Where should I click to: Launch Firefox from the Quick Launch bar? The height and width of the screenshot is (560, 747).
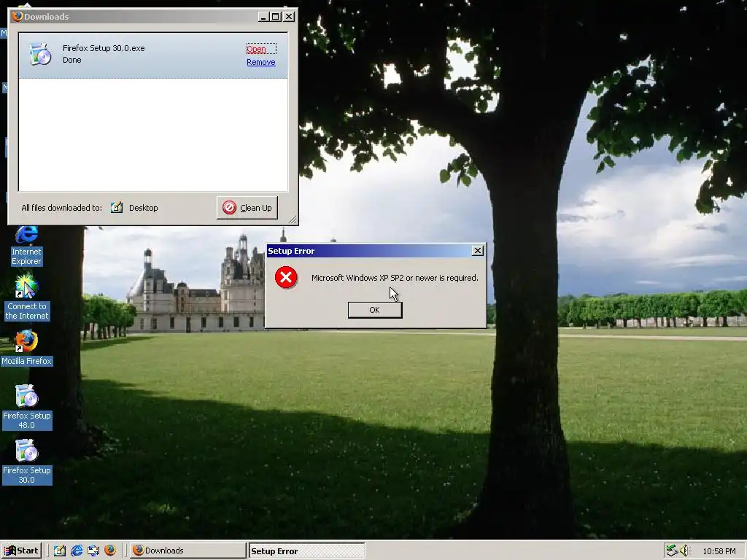(x=110, y=551)
